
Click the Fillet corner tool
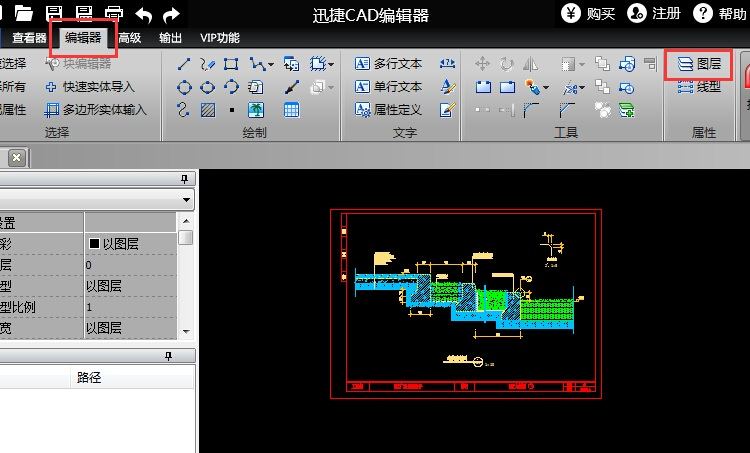click(x=531, y=110)
